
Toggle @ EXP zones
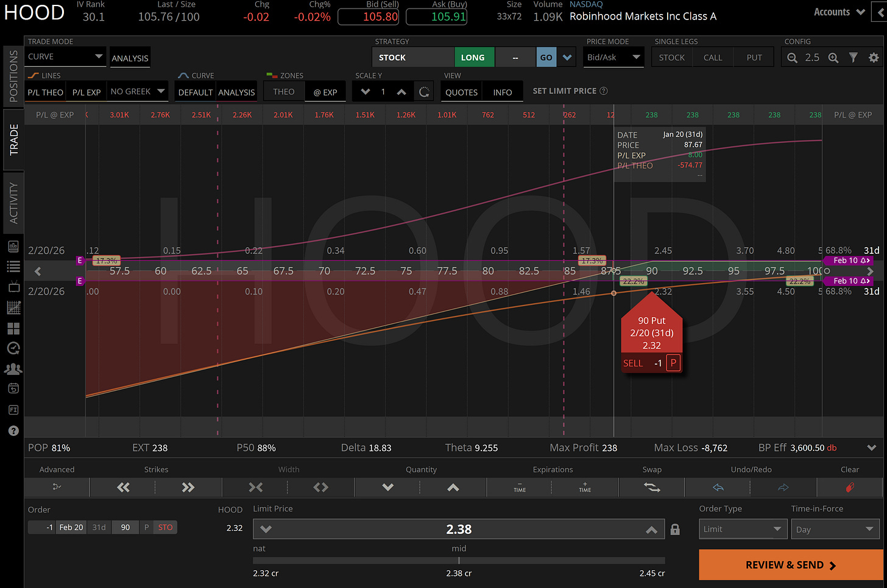(325, 92)
